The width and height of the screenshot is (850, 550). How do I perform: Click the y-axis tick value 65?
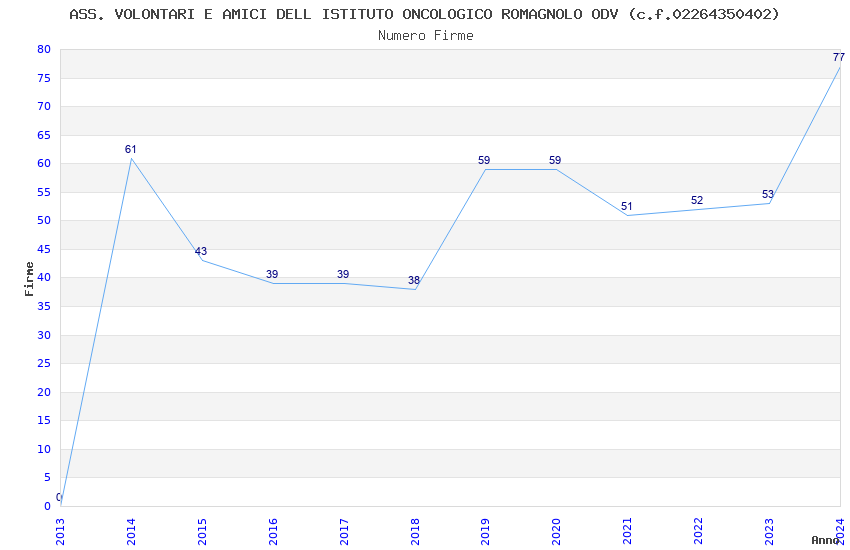tap(44, 135)
